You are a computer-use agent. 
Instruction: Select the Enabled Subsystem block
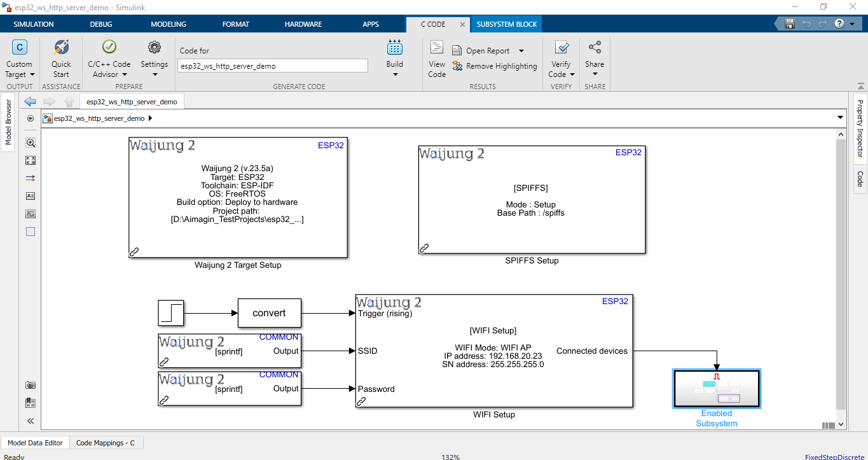[717, 388]
